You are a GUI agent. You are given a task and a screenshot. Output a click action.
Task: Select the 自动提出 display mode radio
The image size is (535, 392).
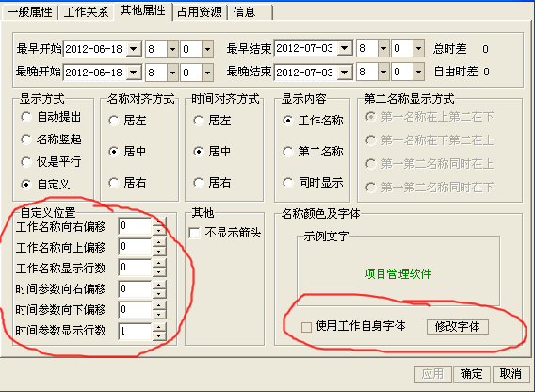point(26,117)
